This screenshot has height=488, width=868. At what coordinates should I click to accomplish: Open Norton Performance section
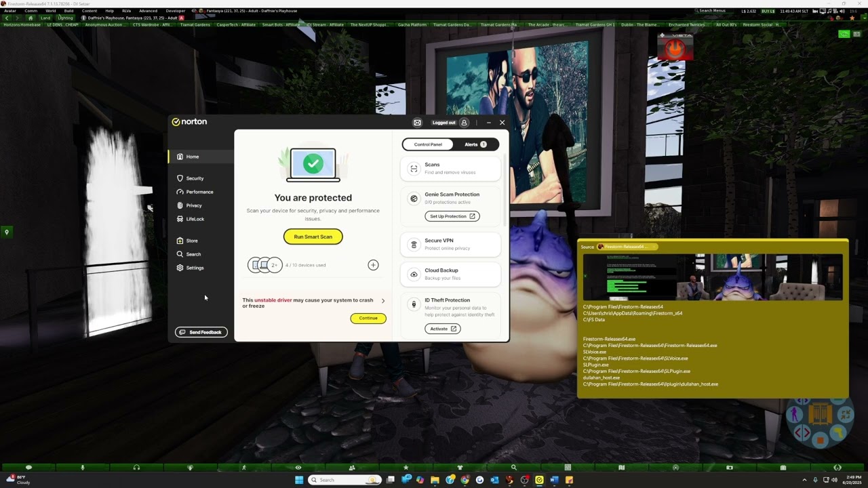coord(195,192)
